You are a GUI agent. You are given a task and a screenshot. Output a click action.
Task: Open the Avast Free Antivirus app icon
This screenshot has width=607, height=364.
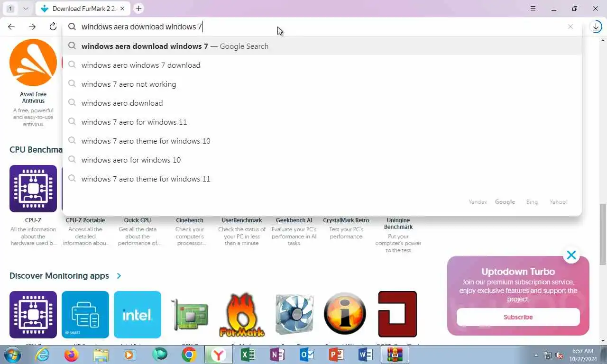(x=33, y=63)
